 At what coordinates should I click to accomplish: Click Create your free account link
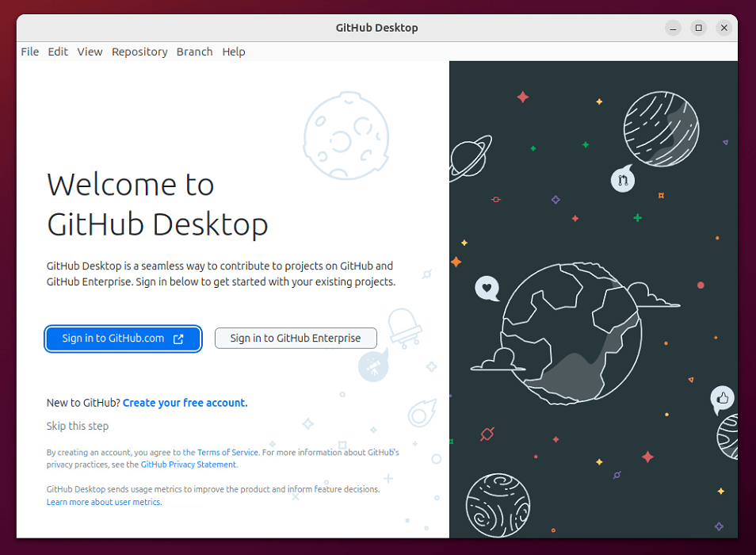point(185,403)
